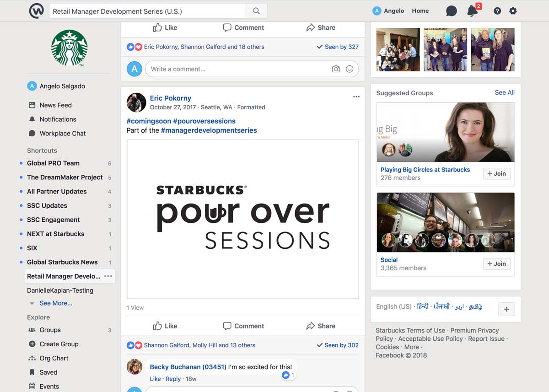Open Angelo profile in top bar

388,11
